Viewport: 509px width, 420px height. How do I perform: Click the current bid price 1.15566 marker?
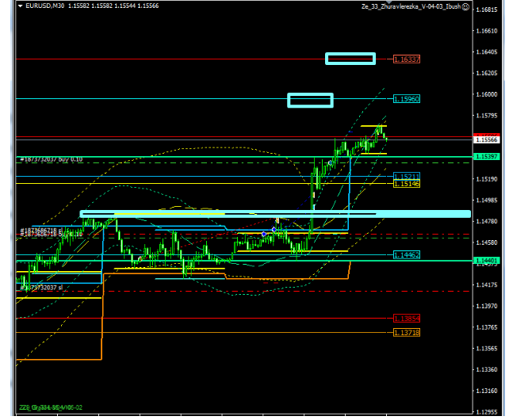point(486,139)
